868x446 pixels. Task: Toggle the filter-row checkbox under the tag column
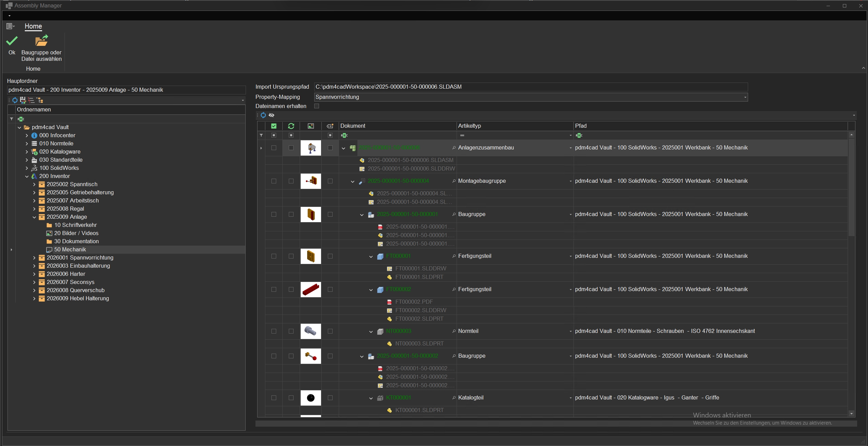330,135
